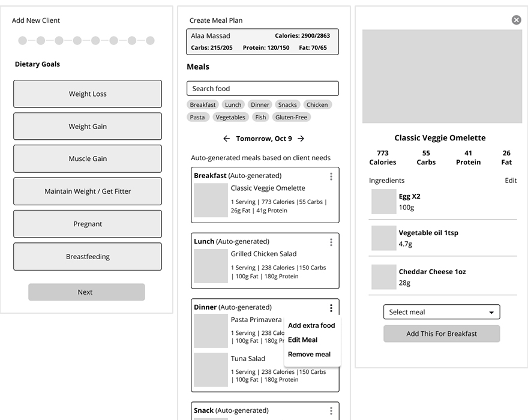Choose Add extra food from dinner menu
This screenshot has height=420, width=528.
(x=311, y=325)
